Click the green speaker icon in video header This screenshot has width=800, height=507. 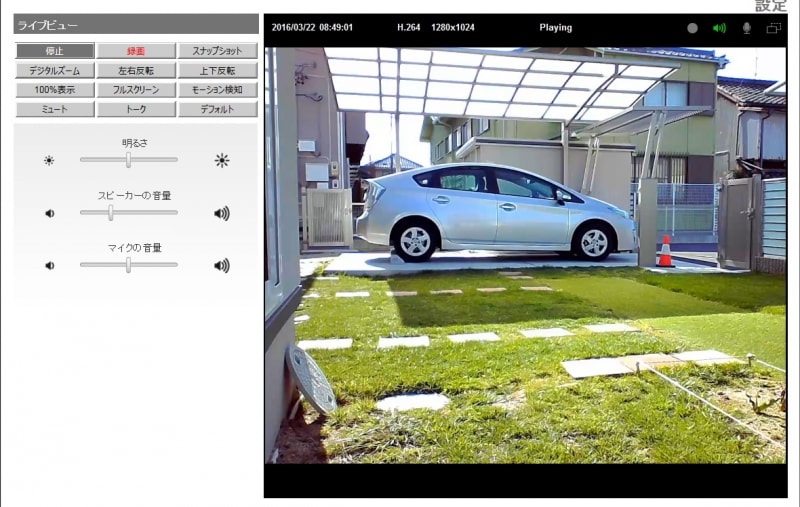click(x=719, y=28)
